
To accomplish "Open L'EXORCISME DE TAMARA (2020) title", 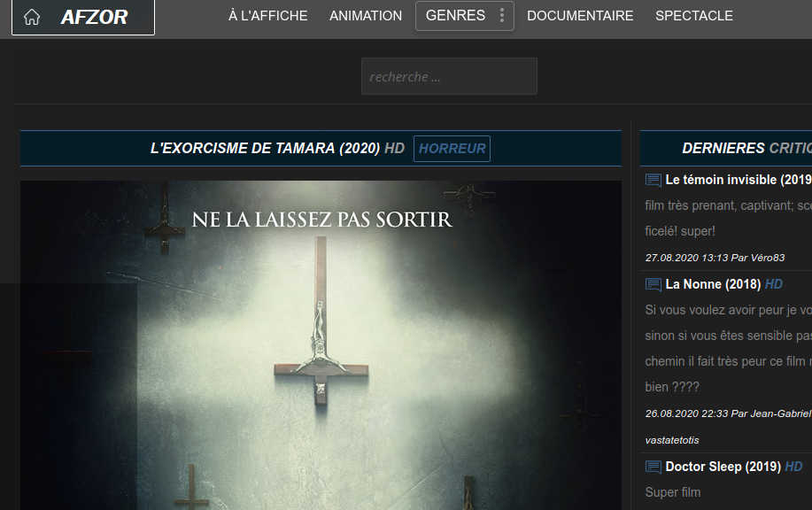I will [265, 148].
